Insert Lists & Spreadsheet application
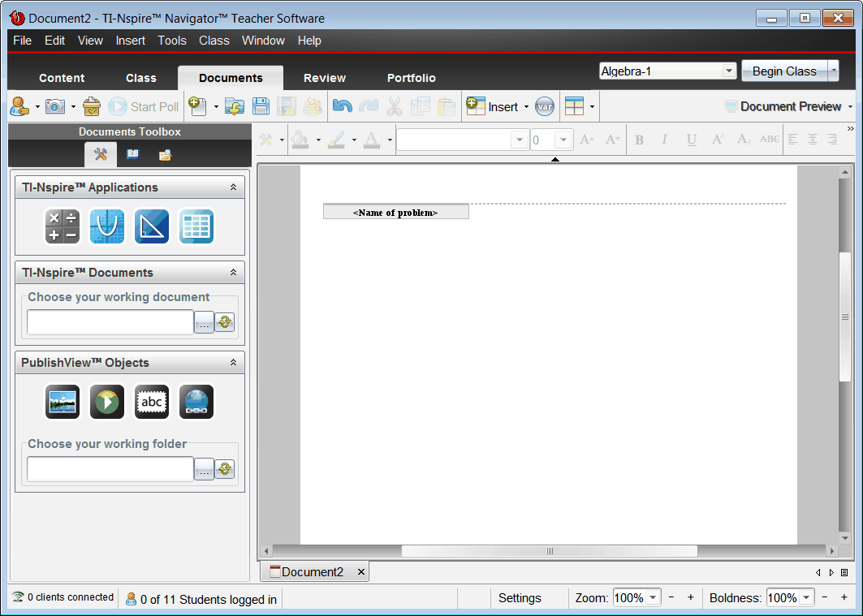 click(x=196, y=226)
